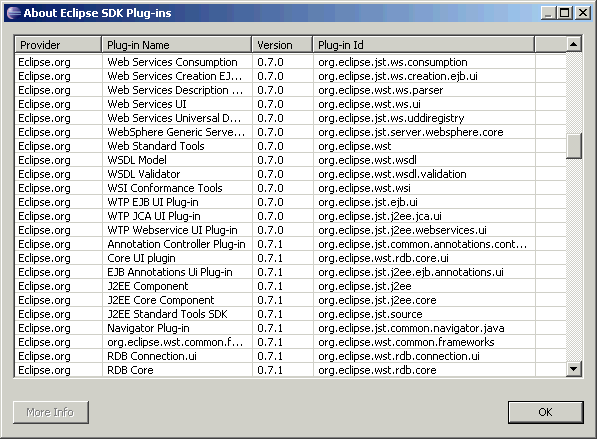Click the scrollbar up arrow
This screenshot has height=439, width=597.
tap(573, 44)
